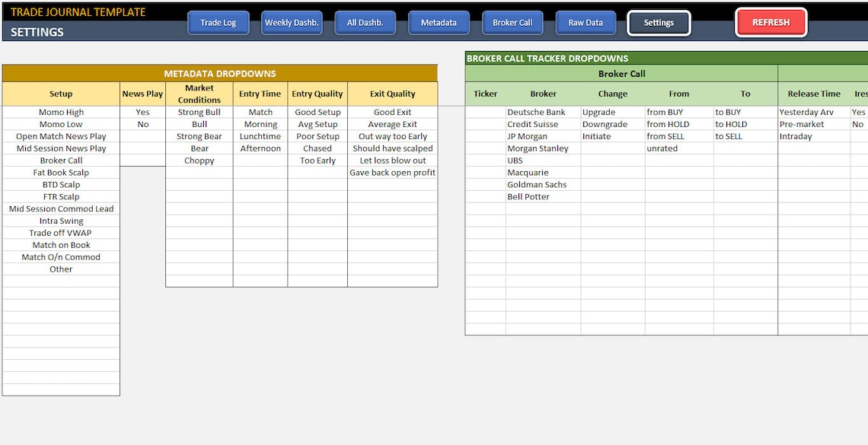Viewport: 868px width, 445px height.
Task: Click the 'Momo High' setup entry
Action: click(x=61, y=112)
